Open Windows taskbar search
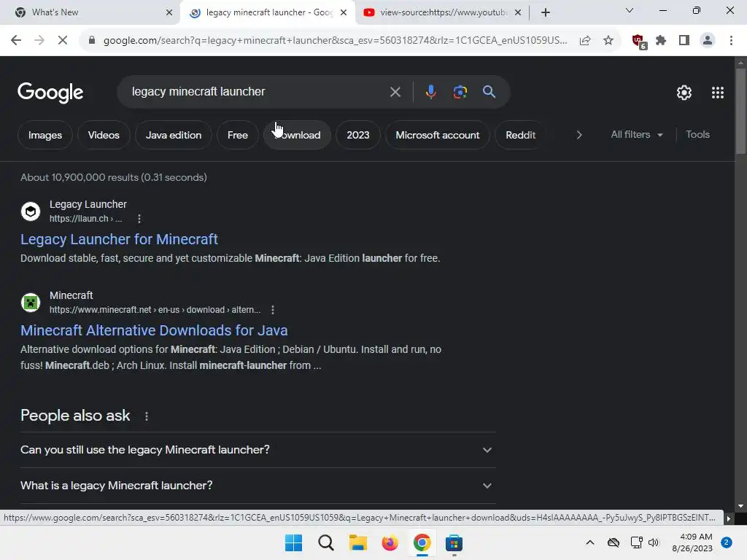This screenshot has width=747, height=560. pyautogui.click(x=326, y=542)
